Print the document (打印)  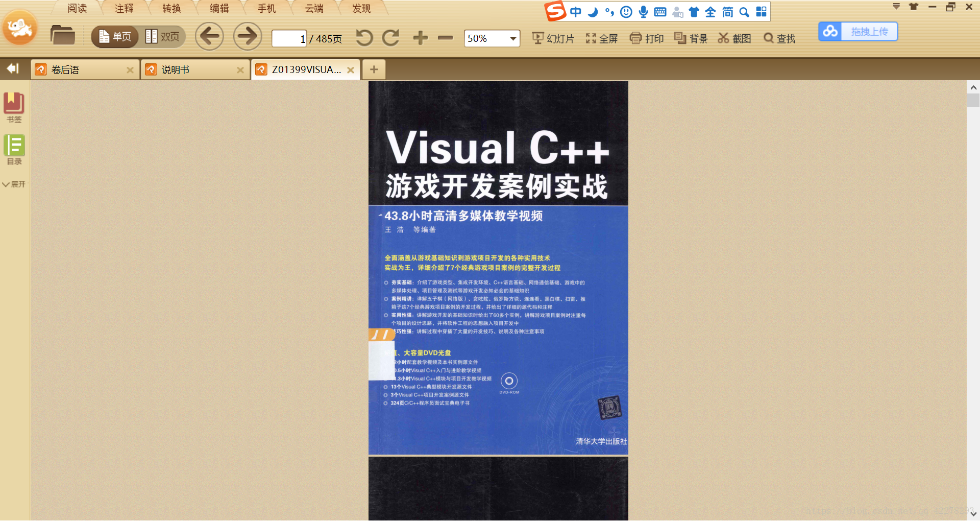click(x=647, y=38)
